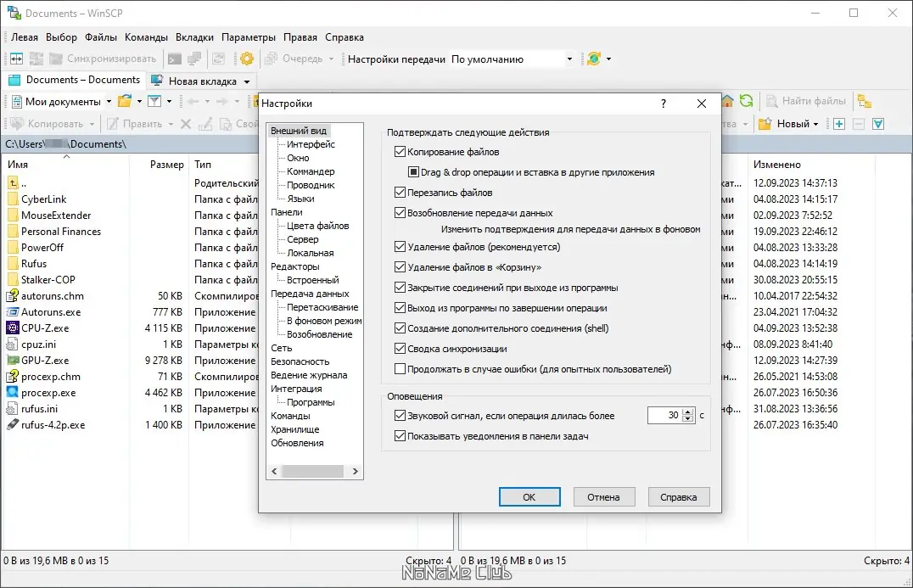Open dropdown arrow next to globe session icon
Image resolution: width=913 pixels, height=588 pixels.
point(608,59)
